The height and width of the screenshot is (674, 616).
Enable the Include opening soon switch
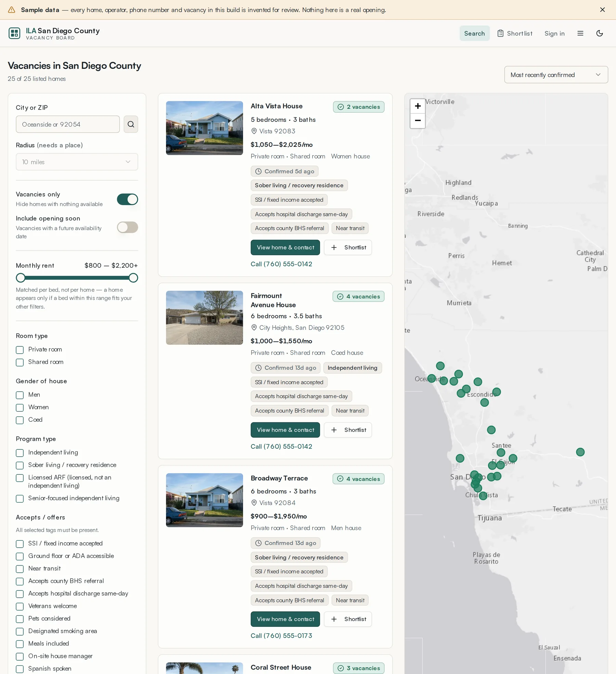127,227
